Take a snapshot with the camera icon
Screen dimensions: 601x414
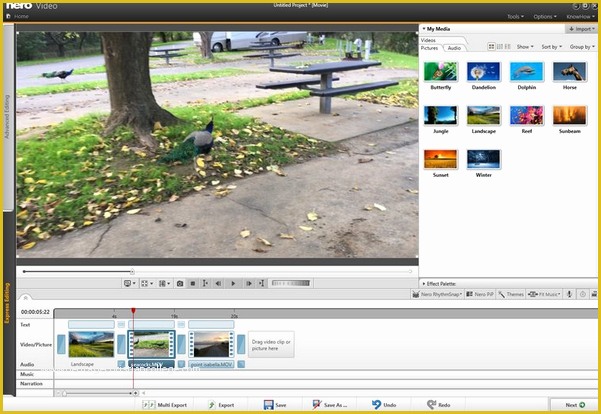[180, 283]
